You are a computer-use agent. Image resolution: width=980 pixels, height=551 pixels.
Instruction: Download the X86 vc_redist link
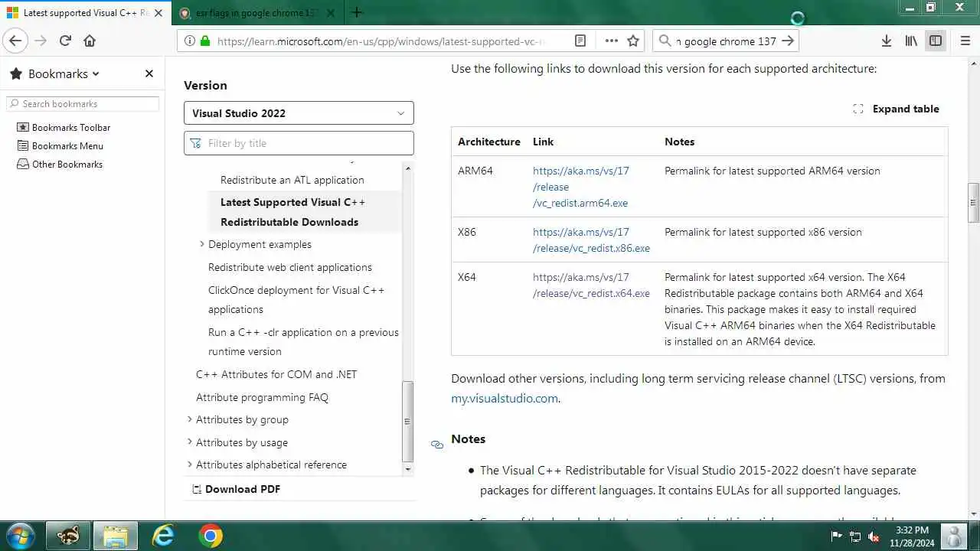pyautogui.click(x=591, y=240)
